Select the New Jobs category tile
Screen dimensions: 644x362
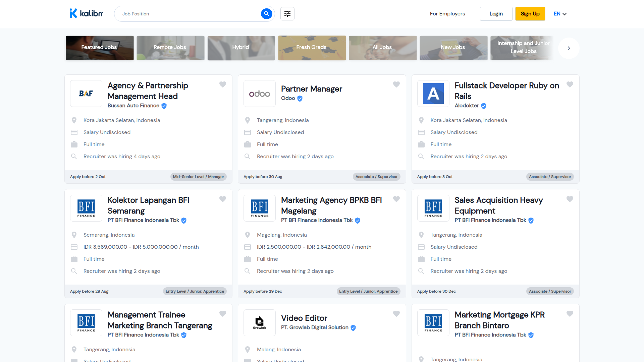453,48
